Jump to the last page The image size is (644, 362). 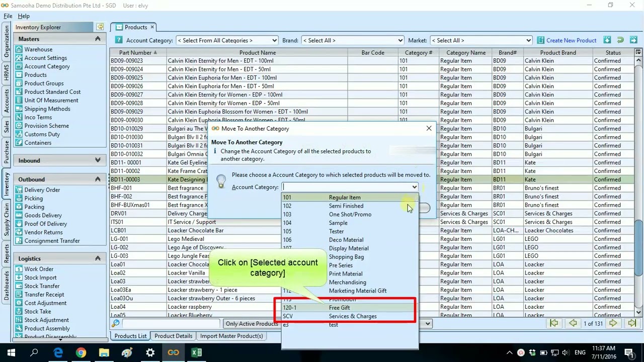[632, 324]
